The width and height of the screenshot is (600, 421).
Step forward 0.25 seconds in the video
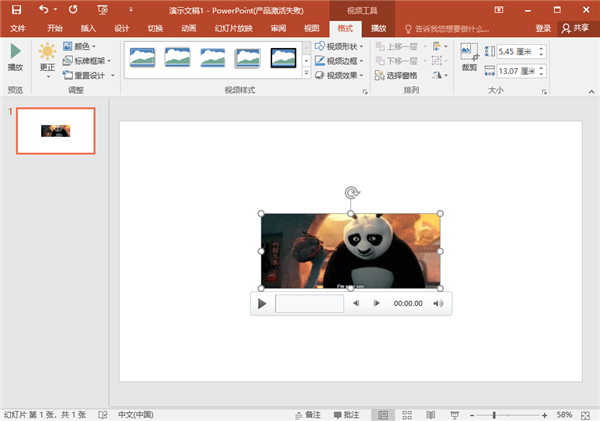[377, 304]
